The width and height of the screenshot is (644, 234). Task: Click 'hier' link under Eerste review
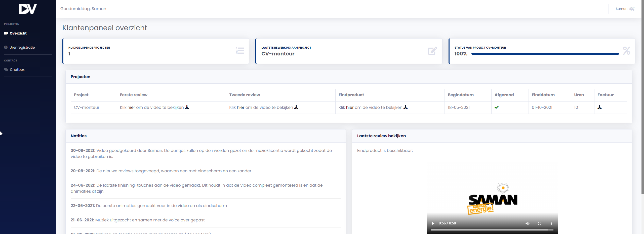[x=131, y=107]
